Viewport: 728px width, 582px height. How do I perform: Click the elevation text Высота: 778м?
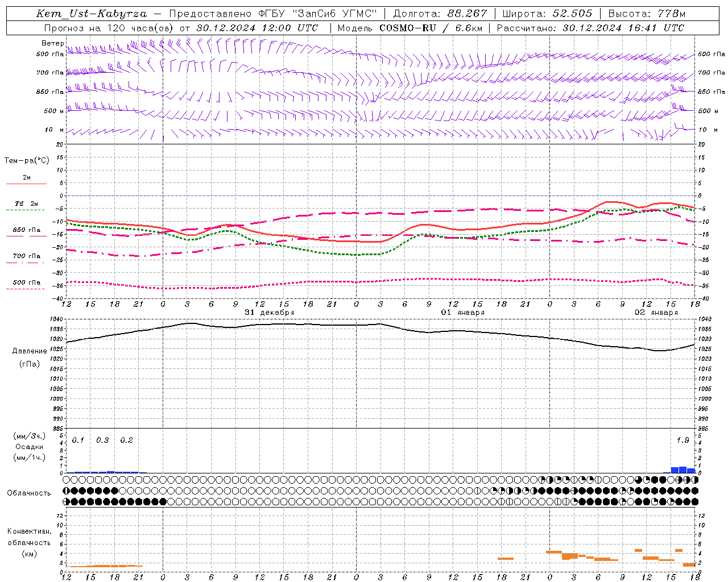pos(647,14)
